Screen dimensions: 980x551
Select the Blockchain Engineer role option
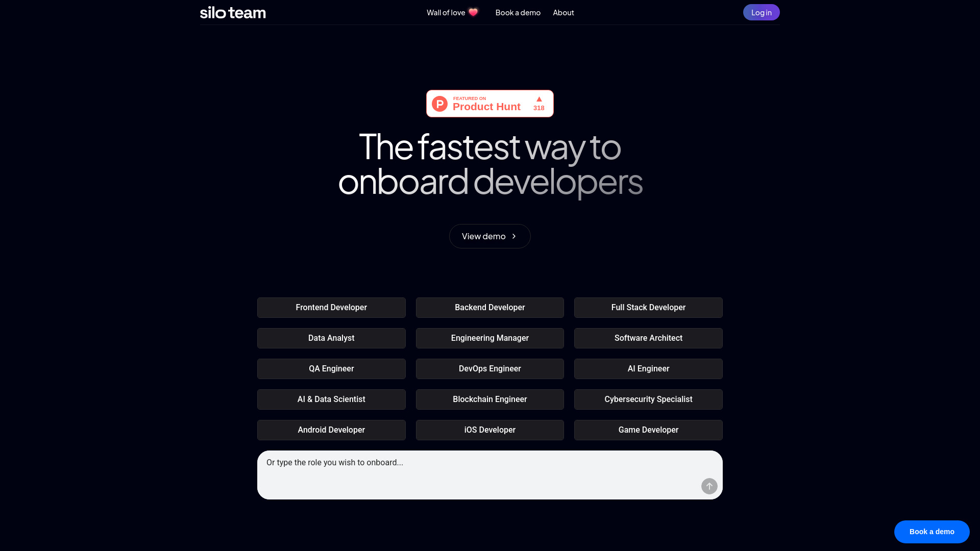[489, 399]
